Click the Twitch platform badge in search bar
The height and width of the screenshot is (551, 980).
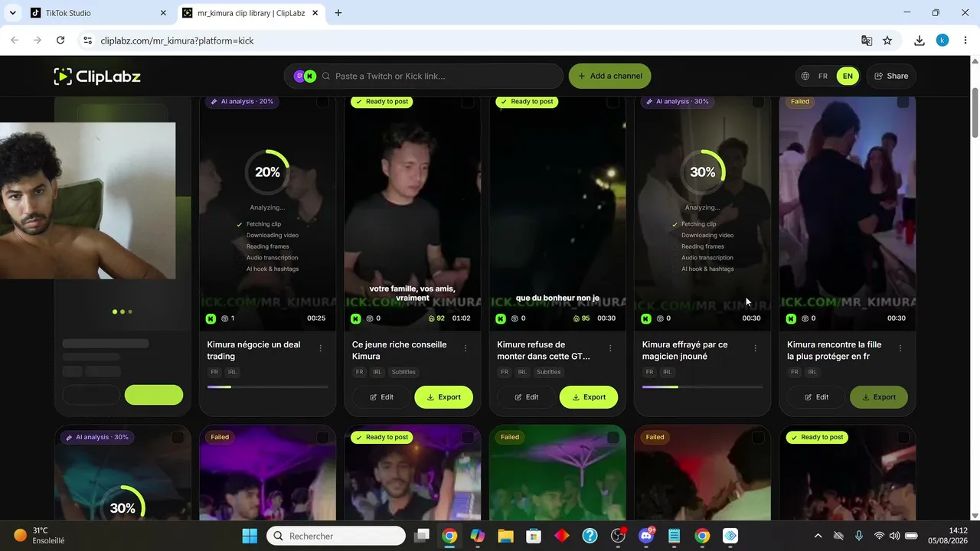299,76
